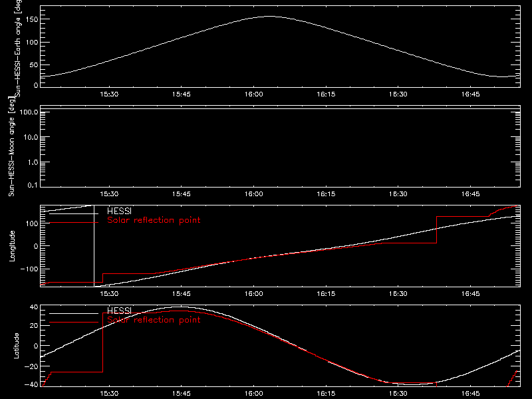Click the "1.0" tick on Sun-HESSI-Moon axis
Image resolution: width=532 pixels, height=399 pixels.
pyautogui.click(x=33, y=162)
